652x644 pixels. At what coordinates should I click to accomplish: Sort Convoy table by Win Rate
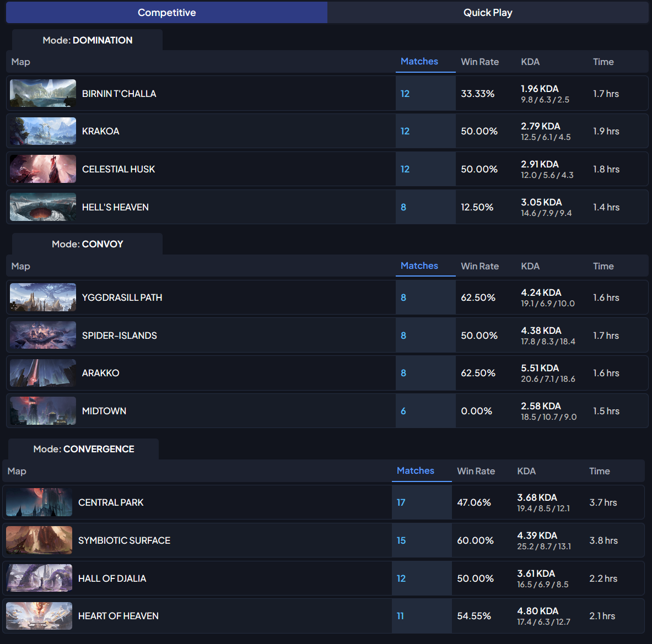coord(480,266)
